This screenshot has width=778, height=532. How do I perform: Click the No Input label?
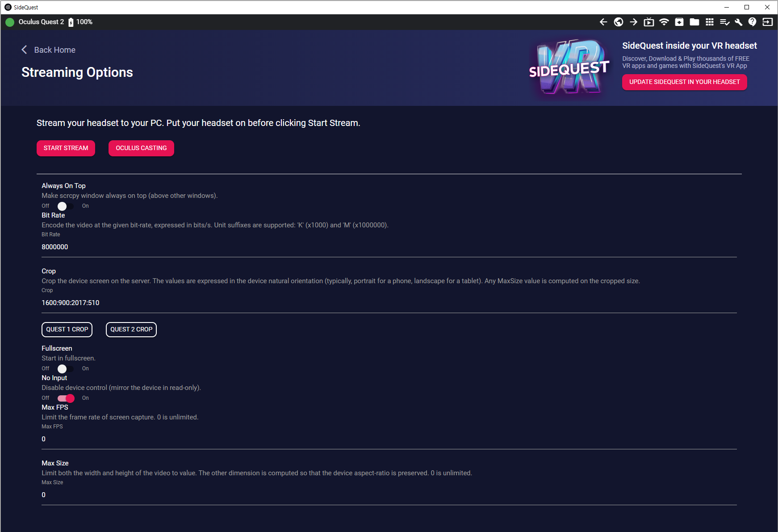[x=54, y=378]
